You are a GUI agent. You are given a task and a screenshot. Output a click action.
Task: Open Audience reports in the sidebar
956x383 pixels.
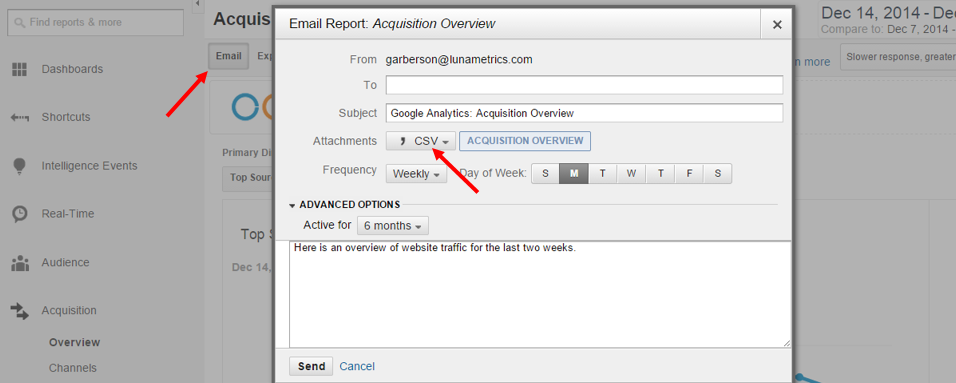(x=65, y=263)
